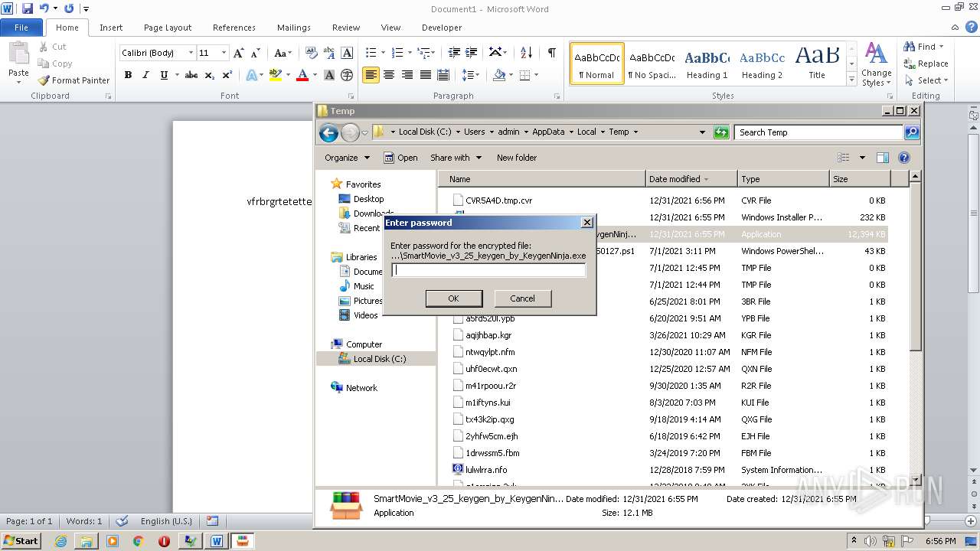The width and height of the screenshot is (980, 551).
Task: Click Save in Quick Access Toolbar
Action: pos(28,8)
